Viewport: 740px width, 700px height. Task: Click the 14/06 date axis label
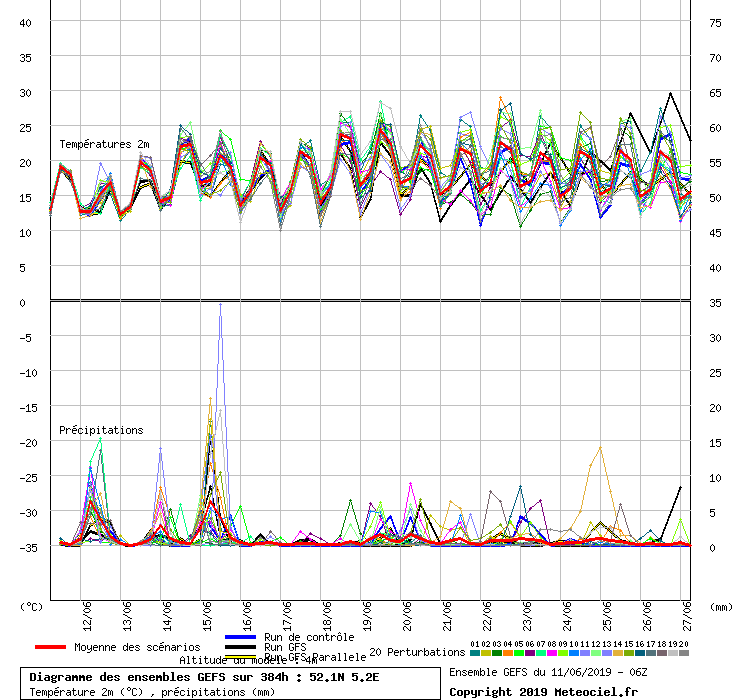pos(167,616)
